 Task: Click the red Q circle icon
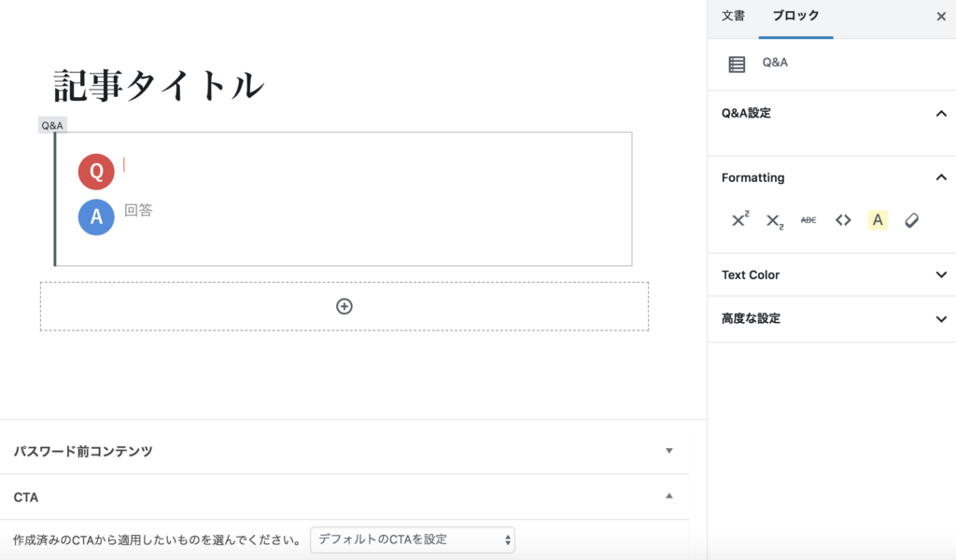96,172
